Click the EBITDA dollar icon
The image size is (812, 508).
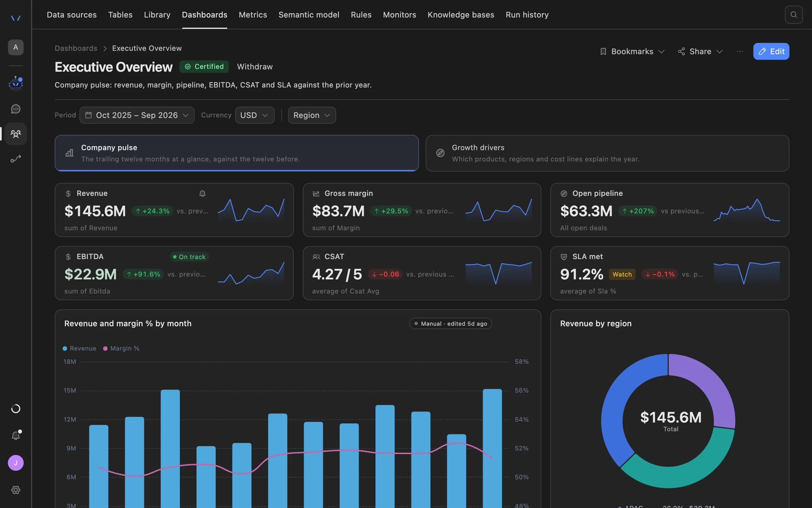click(68, 257)
